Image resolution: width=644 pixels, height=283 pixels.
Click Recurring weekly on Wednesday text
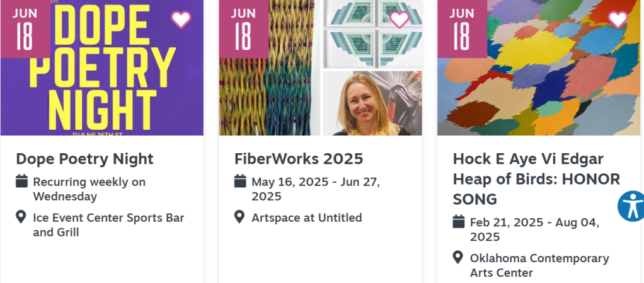89,189
